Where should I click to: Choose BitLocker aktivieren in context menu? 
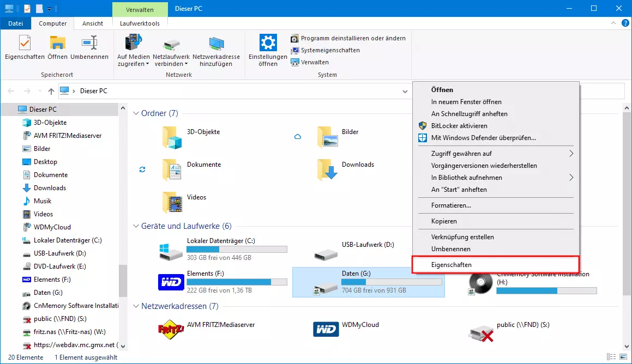[496, 126]
